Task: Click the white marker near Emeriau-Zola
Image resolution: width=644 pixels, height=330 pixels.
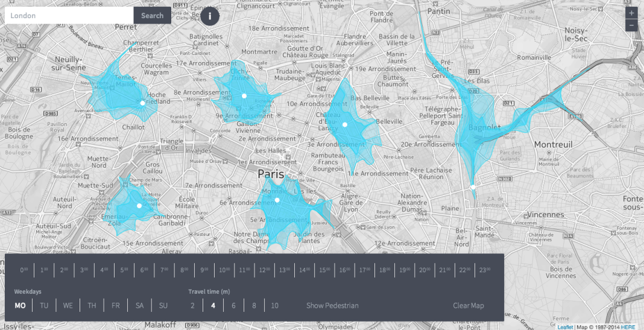Action: pos(139,206)
